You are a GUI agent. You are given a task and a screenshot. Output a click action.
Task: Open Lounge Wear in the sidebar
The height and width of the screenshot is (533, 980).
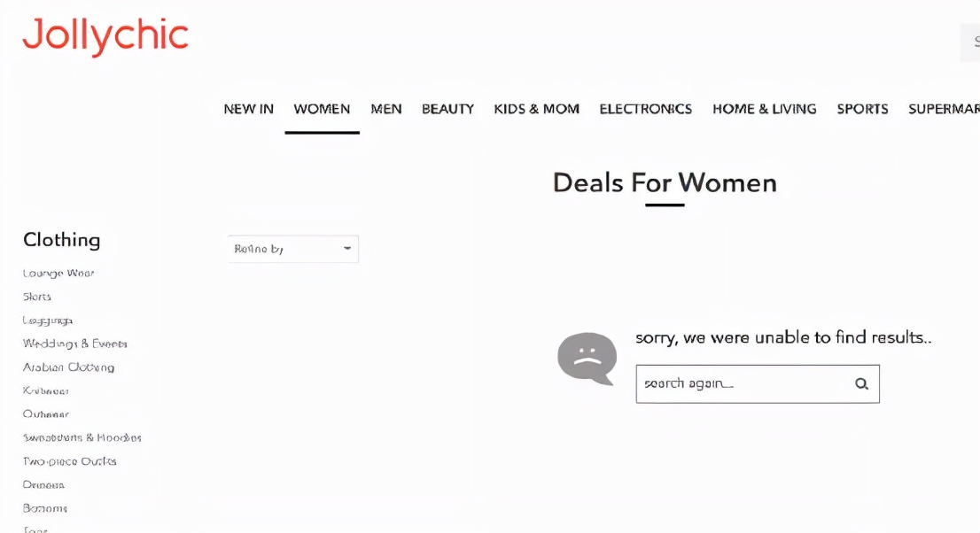[58, 274]
